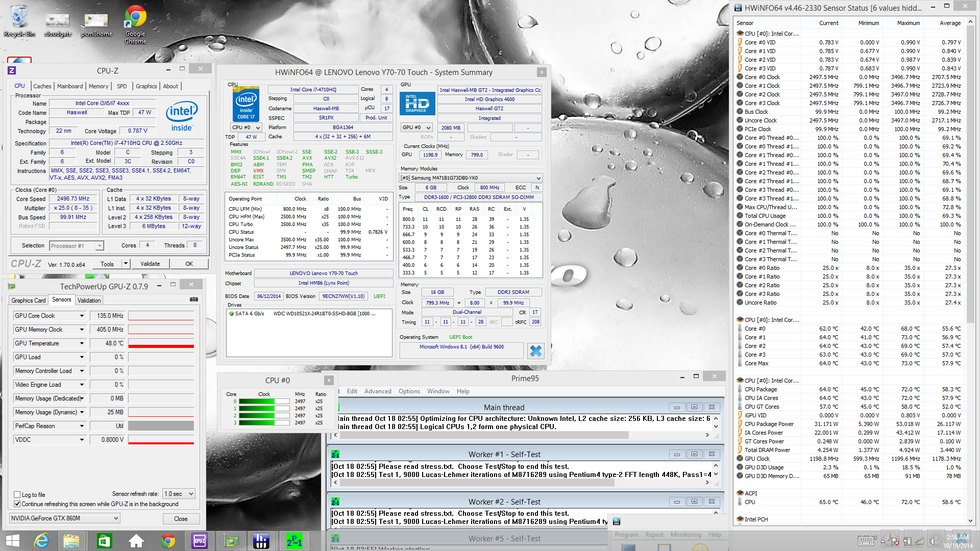Click the Intel Core i7 logo in HWiNFO
980x551 pixels.
(x=246, y=104)
